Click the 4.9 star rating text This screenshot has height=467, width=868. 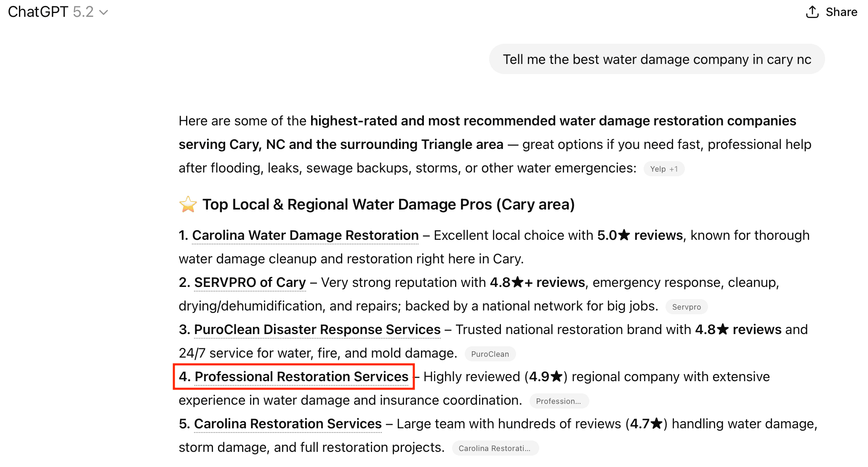546,377
